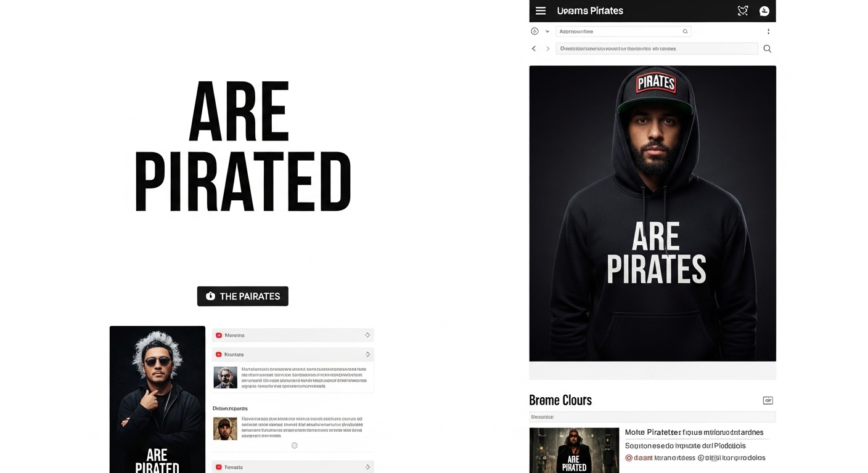Open the hooded ARE PIRATES product image
Viewport: 868px width, 473px height.
653,213
